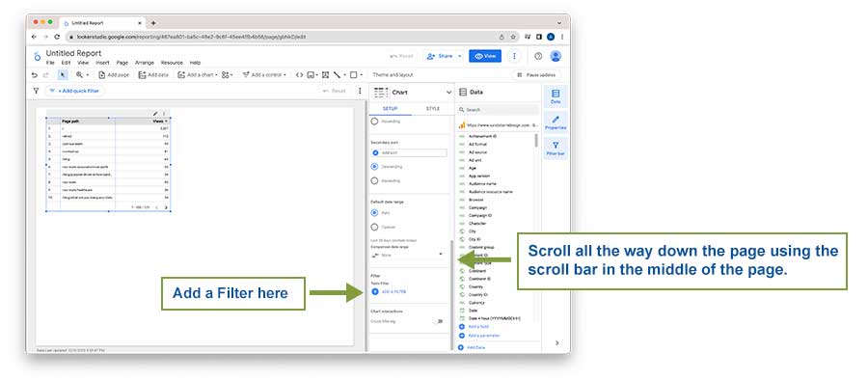Screen dimensions: 868x380
Task: Open the Data panel side button
Action: (x=556, y=96)
